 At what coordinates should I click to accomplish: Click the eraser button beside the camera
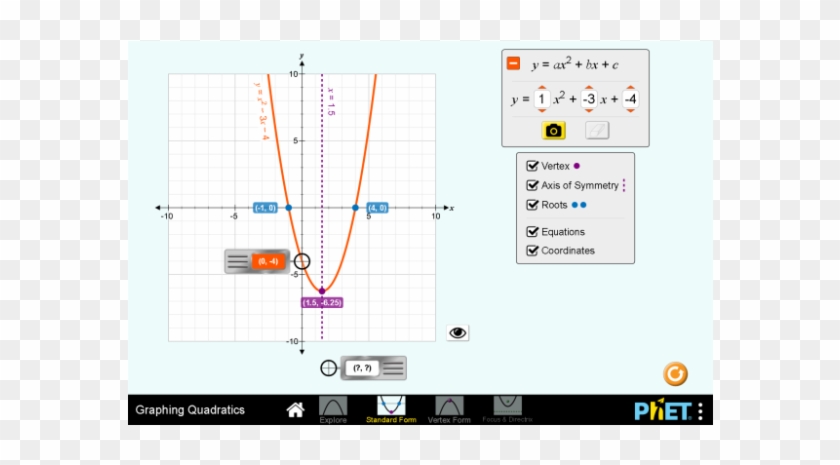597,130
